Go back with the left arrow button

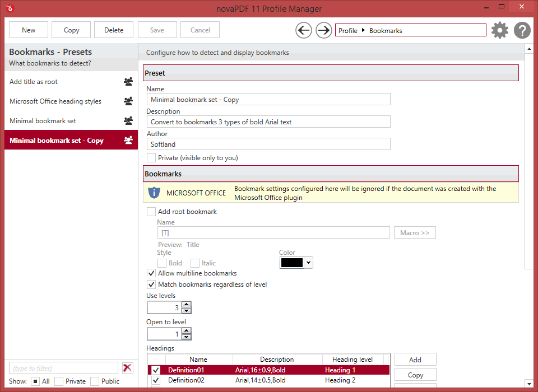pyautogui.click(x=304, y=31)
